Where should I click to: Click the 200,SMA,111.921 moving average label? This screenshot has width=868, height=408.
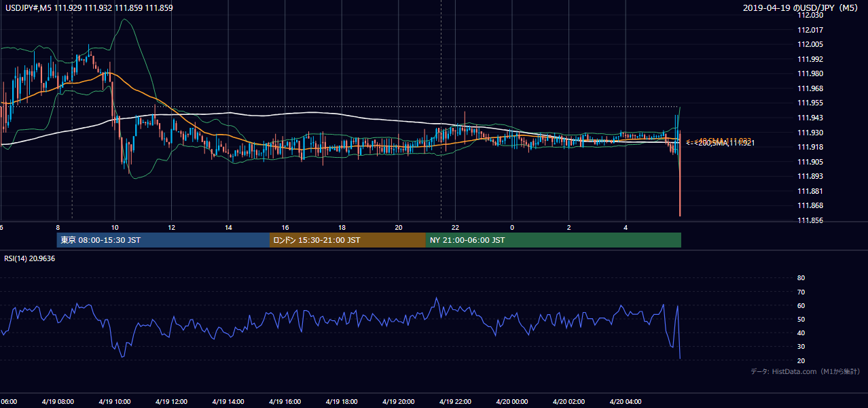tap(721, 143)
